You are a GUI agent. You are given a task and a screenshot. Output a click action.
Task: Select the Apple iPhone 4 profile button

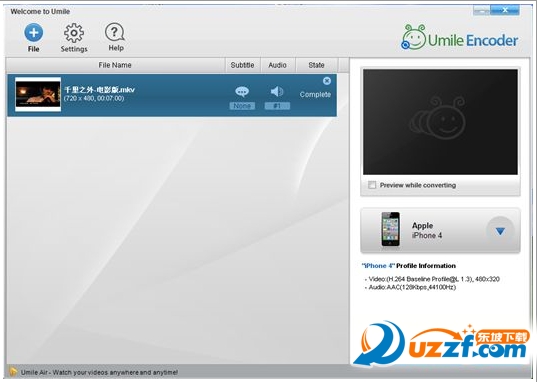coord(440,231)
